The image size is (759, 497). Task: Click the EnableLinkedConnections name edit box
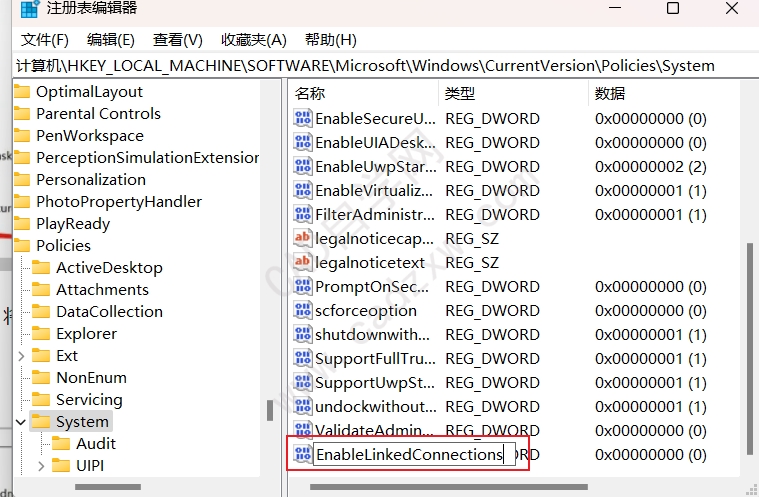[414, 454]
